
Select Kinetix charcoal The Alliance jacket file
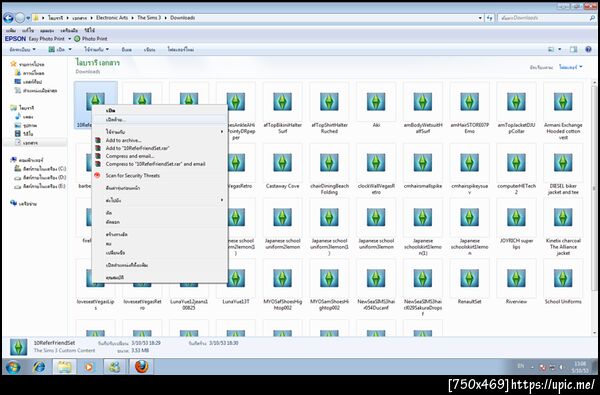pyautogui.click(x=563, y=217)
